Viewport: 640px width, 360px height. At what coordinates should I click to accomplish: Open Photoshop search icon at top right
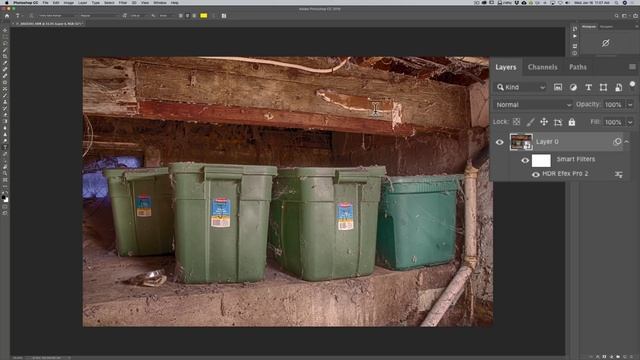[x=616, y=16]
